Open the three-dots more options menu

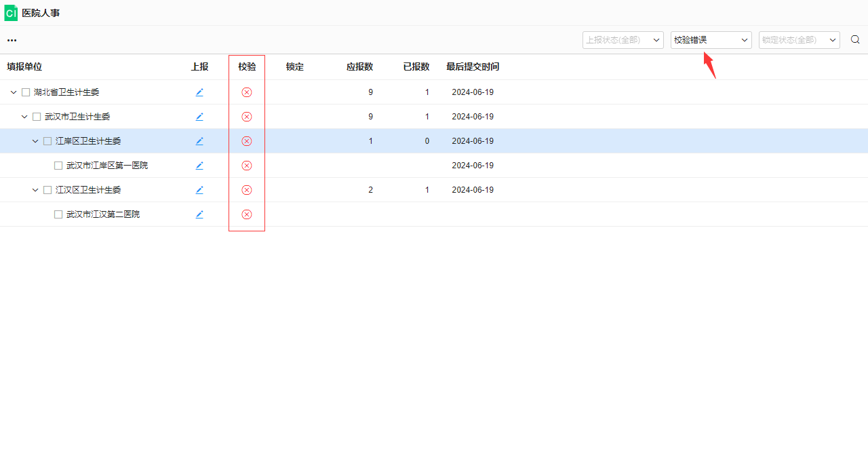click(x=12, y=41)
